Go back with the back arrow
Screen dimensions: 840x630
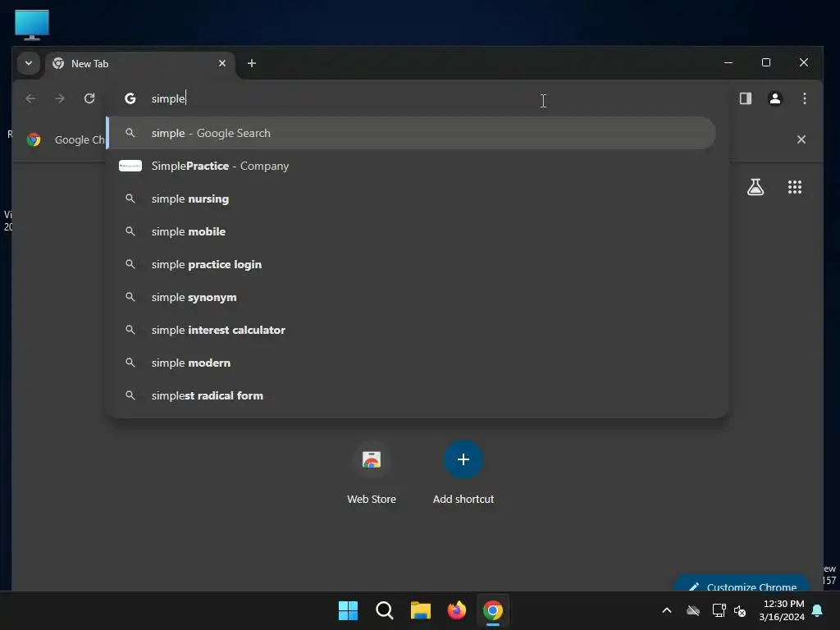[30, 98]
